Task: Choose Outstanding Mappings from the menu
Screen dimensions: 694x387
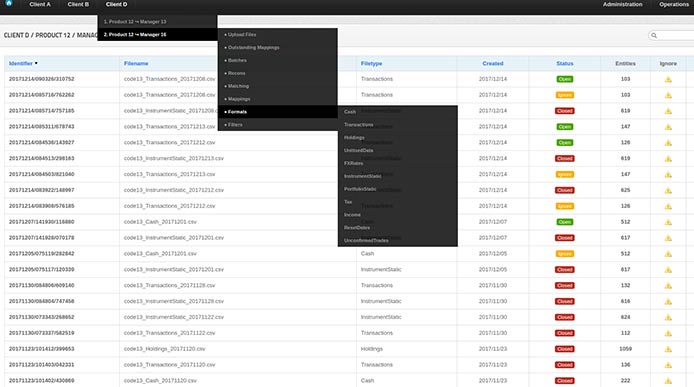Action: tap(278, 47)
